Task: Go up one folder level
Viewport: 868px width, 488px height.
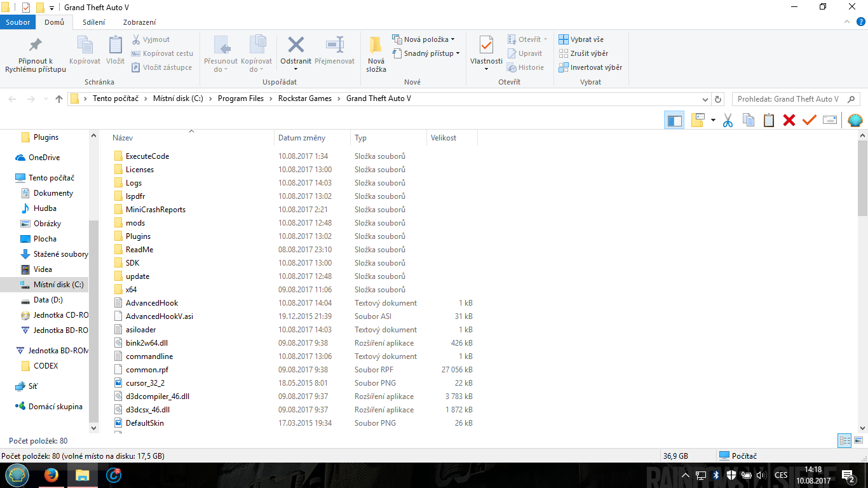Action: [x=59, y=99]
